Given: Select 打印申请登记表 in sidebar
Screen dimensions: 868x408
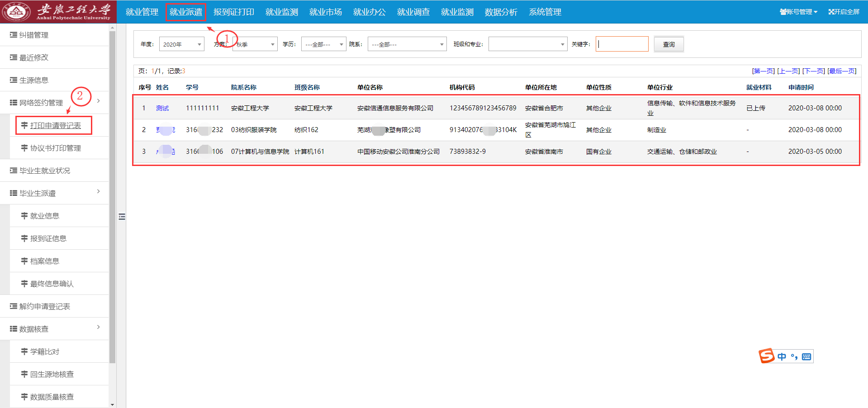Looking at the screenshot, I should pos(55,125).
